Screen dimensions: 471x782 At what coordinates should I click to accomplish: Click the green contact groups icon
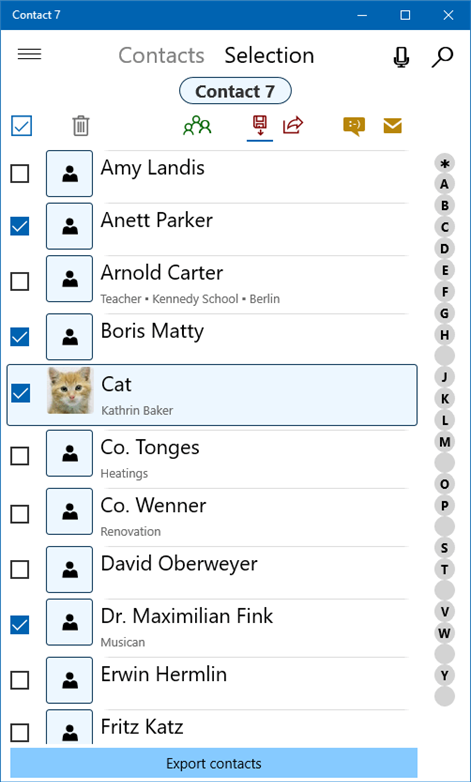(197, 126)
